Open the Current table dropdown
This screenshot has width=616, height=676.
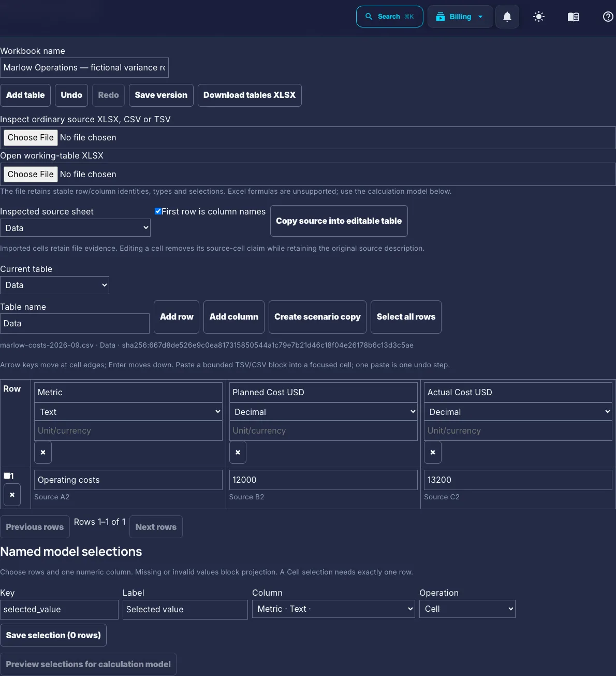(54, 285)
